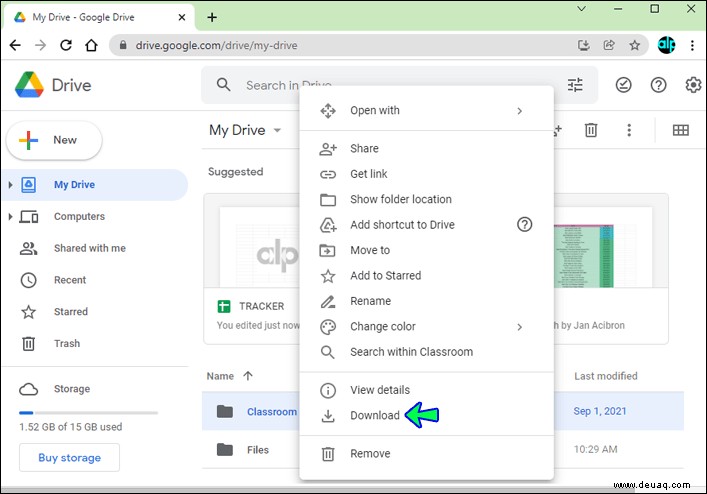707x494 pixels.
Task: Open View details entry
Action: [427, 390]
